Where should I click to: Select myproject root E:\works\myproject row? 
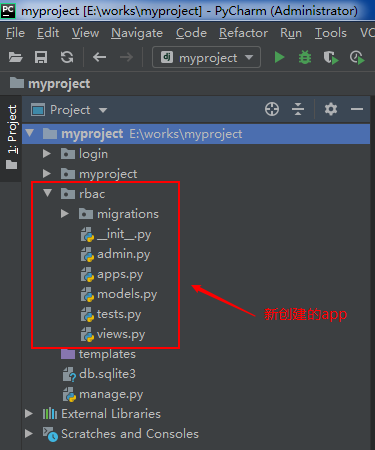tap(196, 134)
